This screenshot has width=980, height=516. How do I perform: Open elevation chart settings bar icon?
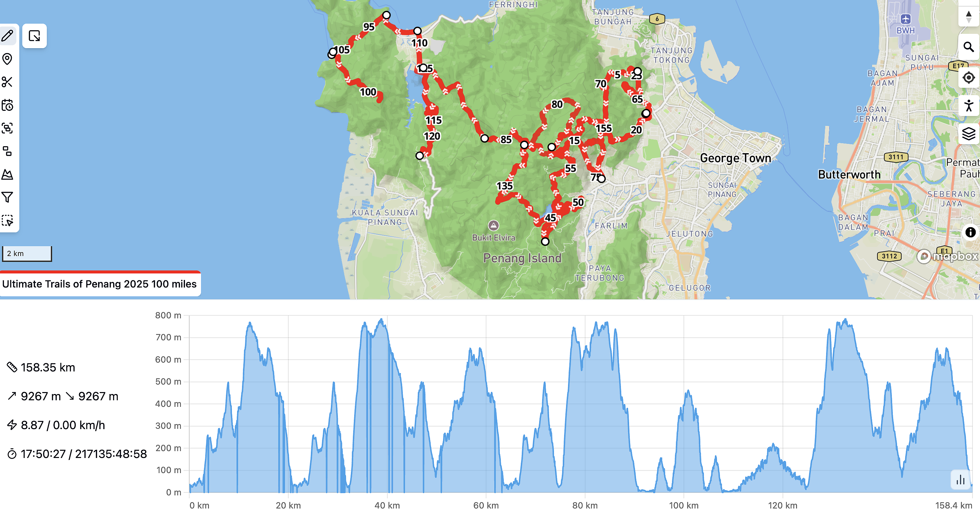click(961, 480)
